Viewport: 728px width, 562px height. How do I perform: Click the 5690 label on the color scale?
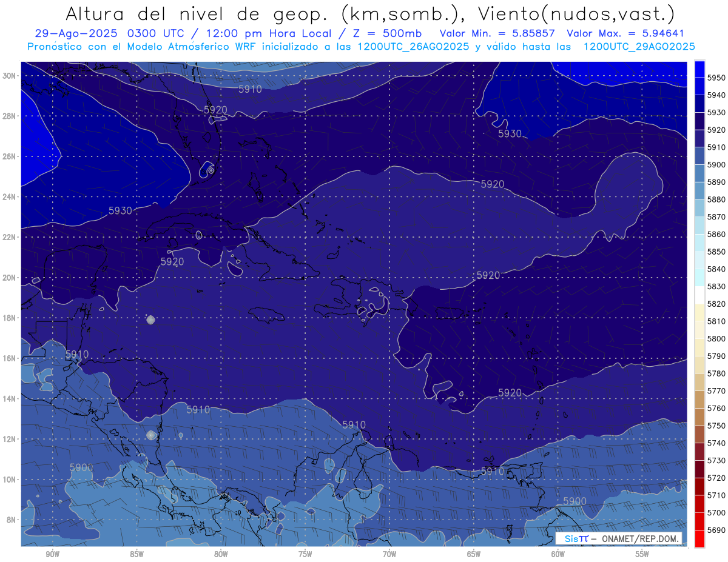pos(716,530)
